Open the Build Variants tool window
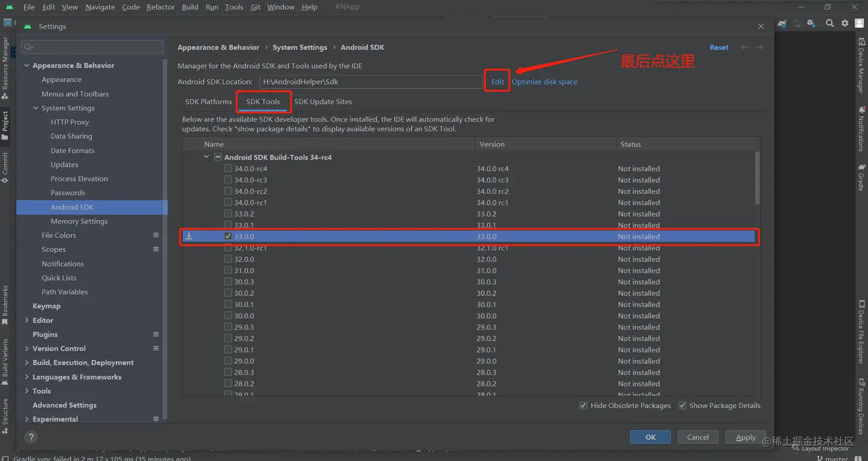 tap(5, 362)
